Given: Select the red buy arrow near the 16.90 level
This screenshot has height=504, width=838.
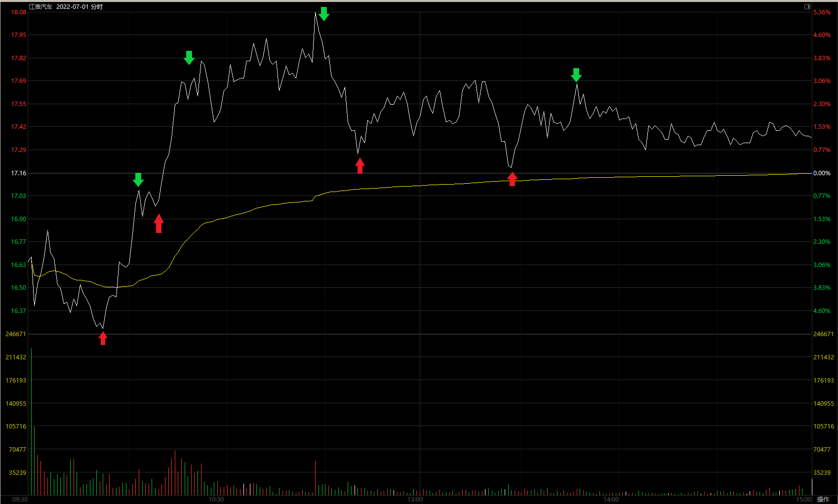Looking at the screenshot, I should click(x=159, y=223).
